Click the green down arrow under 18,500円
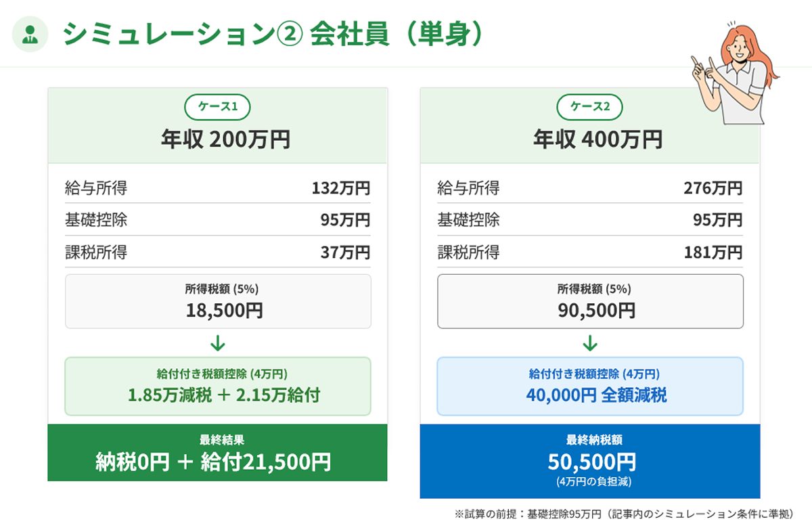Viewport: 812px width, 532px height. pos(218,343)
